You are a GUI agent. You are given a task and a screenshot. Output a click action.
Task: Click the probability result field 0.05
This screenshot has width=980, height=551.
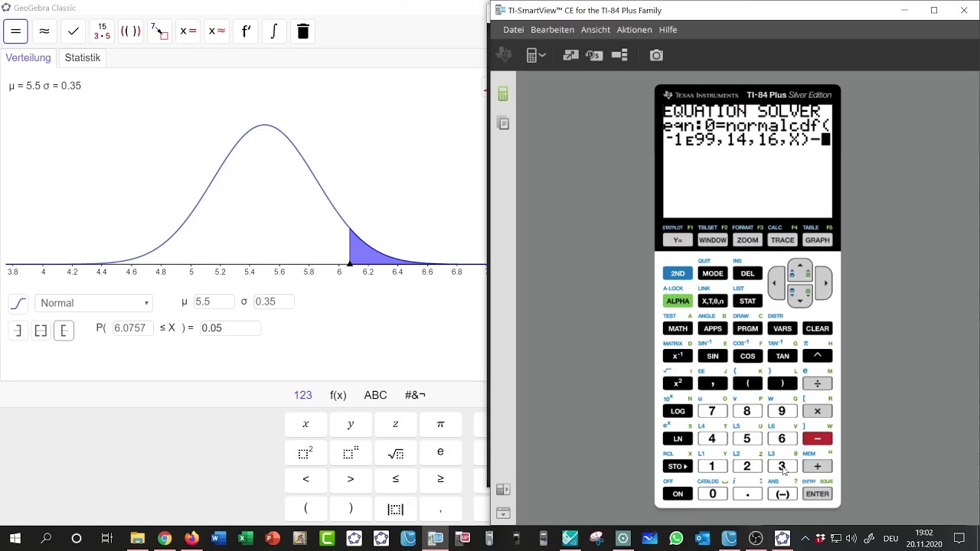click(x=230, y=328)
